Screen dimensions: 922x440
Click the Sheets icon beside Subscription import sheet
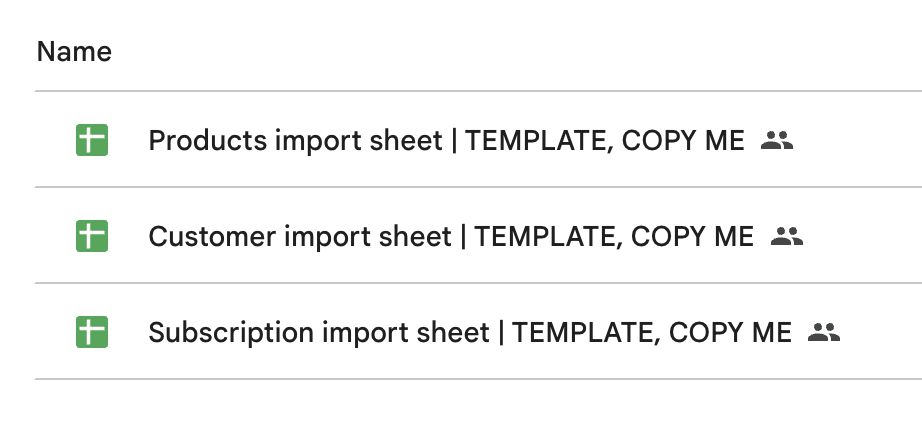tap(92, 332)
